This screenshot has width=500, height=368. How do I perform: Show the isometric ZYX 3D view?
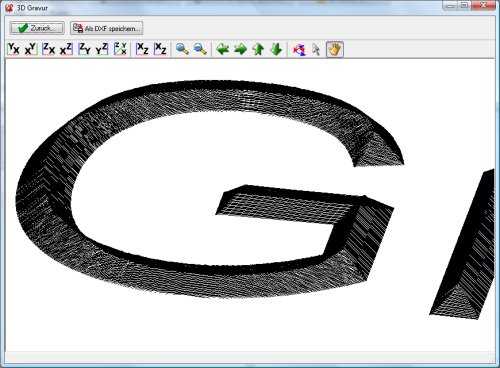coord(120,49)
